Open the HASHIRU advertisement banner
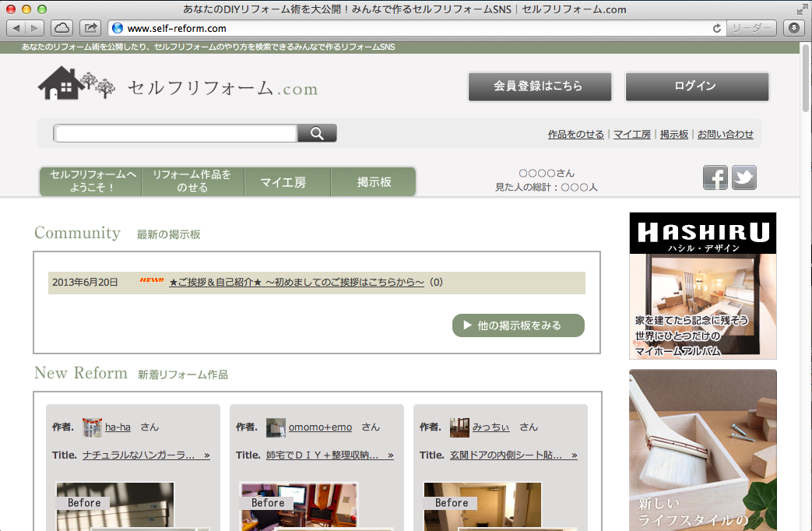The image size is (812, 531). pos(702,285)
